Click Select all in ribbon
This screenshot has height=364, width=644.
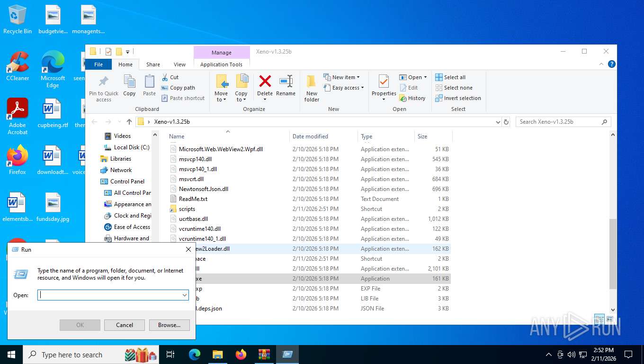pos(450,77)
